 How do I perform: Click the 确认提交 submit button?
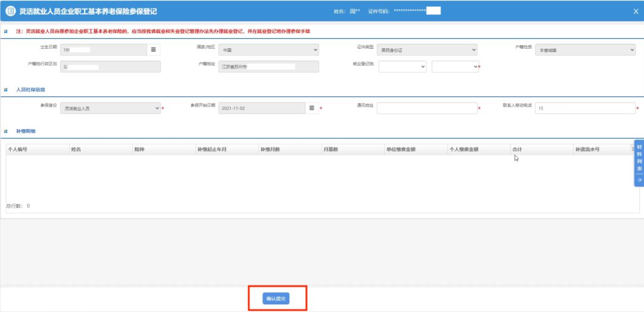(x=275, y=298)
